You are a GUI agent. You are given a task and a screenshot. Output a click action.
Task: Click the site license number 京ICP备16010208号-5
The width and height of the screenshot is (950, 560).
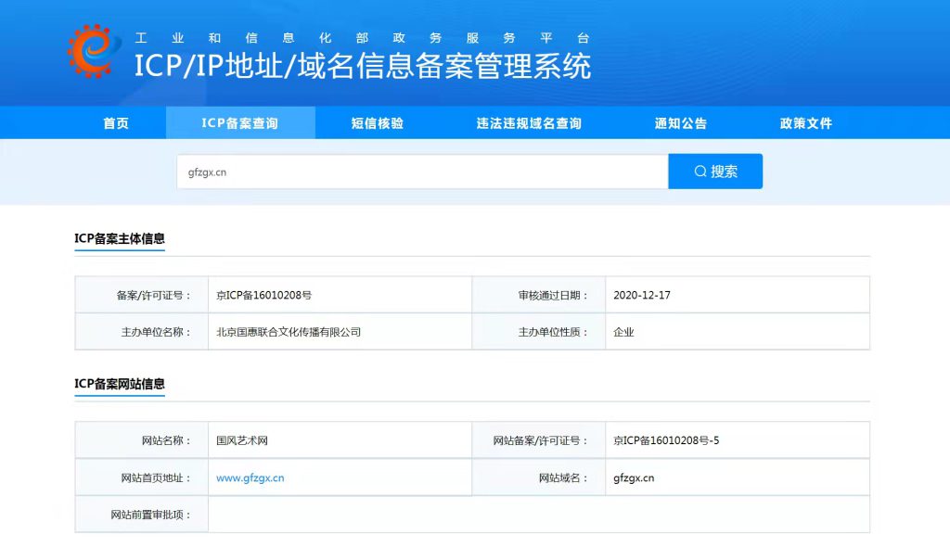(666, 440)
